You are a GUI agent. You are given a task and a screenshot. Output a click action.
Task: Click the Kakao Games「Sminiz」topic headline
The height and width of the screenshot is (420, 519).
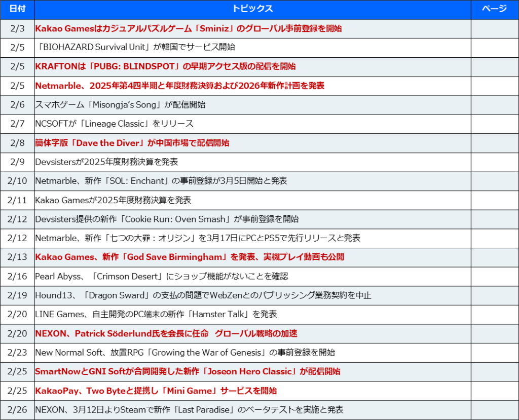coord(188,28)
